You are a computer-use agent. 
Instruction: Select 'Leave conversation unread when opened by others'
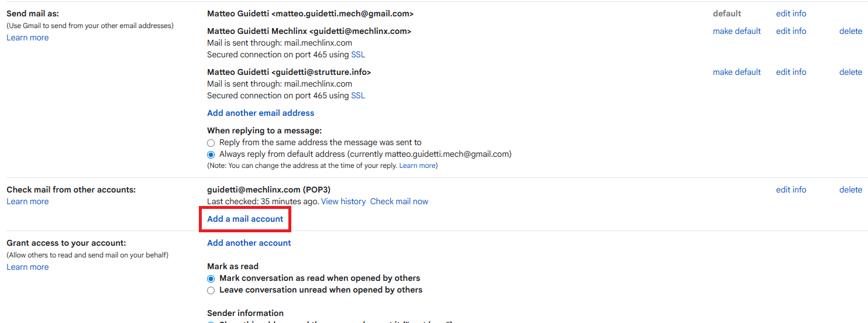point(211,290)
